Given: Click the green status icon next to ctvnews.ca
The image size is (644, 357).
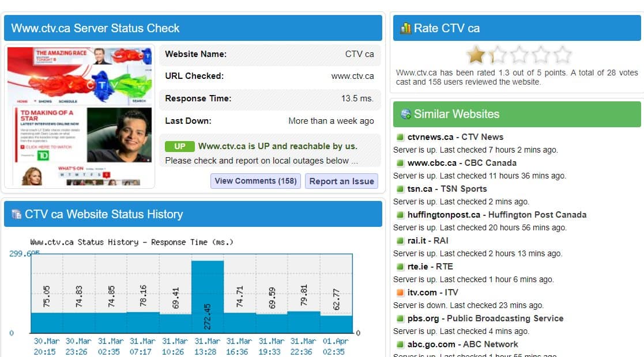Looking at the screenshot, I should coord(400,137).
